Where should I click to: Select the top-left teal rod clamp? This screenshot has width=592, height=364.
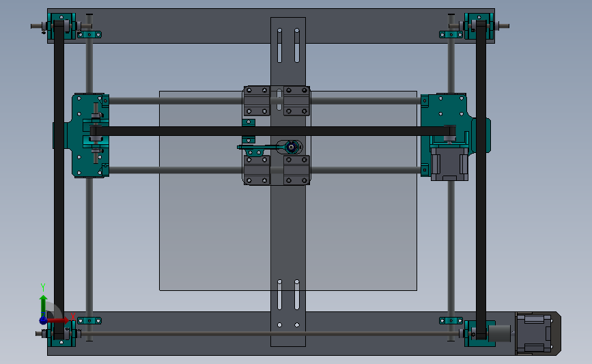[x=89, y=35]
